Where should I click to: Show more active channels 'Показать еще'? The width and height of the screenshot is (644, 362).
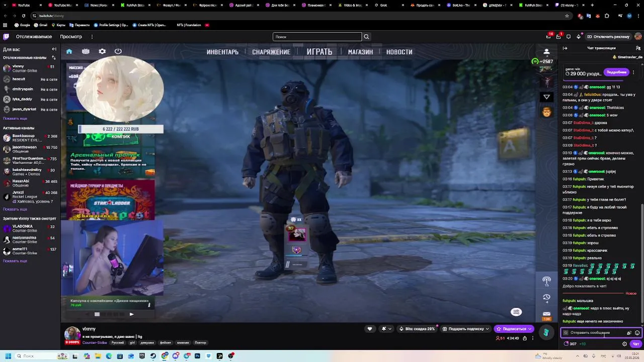[x=15, y=209]
